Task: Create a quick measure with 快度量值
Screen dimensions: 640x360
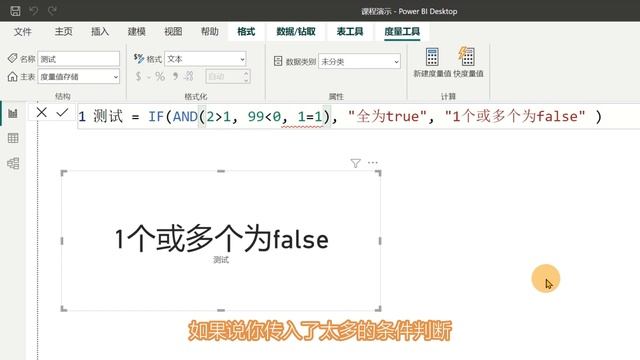Action: coord(468,62)
